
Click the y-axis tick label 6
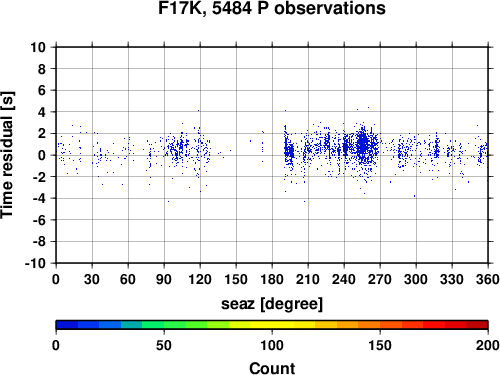click(42, 90)
